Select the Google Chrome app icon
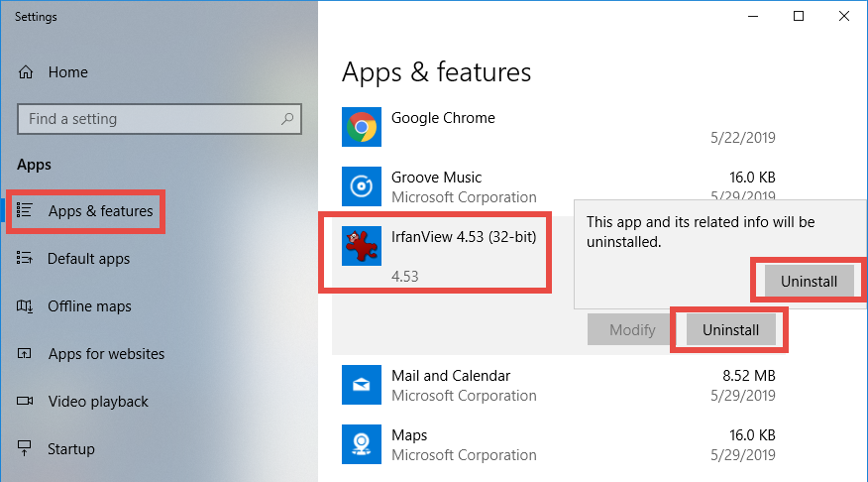Screen dimensions: 868x482 point(362,127)
